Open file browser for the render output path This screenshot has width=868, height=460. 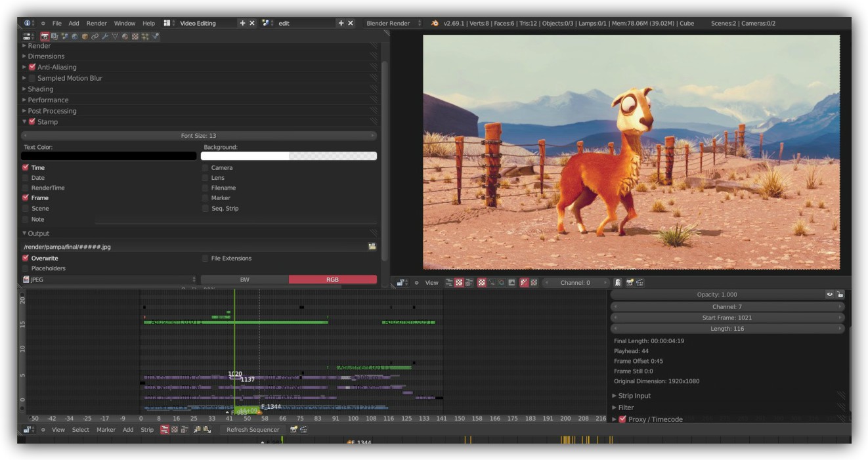[372, 247]
